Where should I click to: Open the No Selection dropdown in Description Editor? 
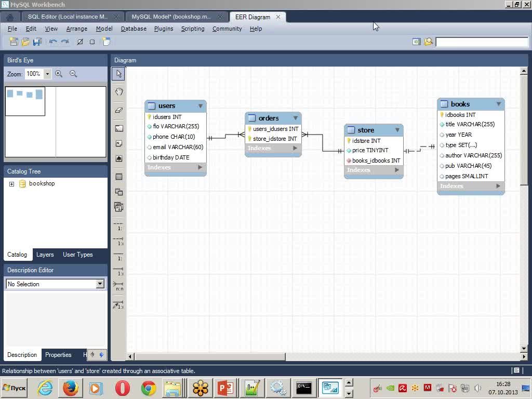pyautogui.click(x=100, y=284)
